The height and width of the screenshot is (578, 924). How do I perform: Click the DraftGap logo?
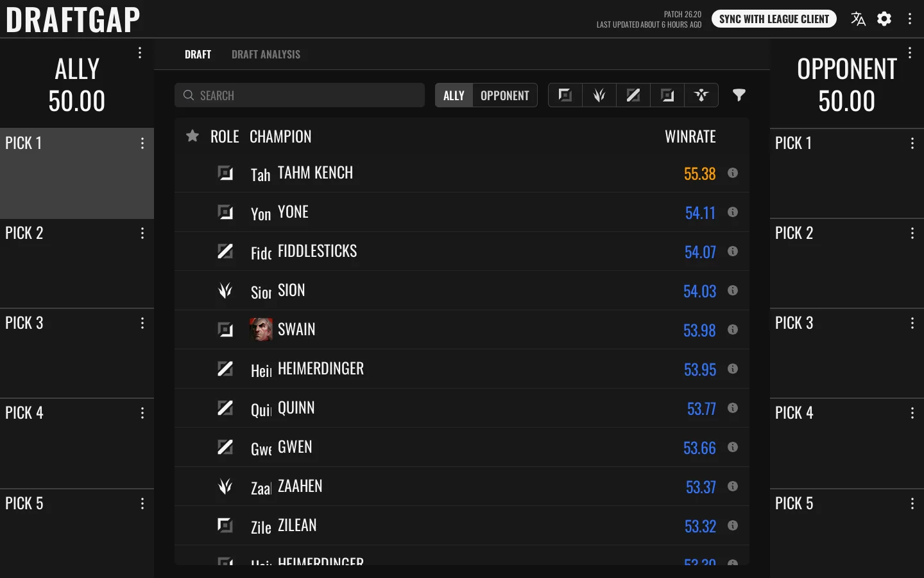(73, 19)
